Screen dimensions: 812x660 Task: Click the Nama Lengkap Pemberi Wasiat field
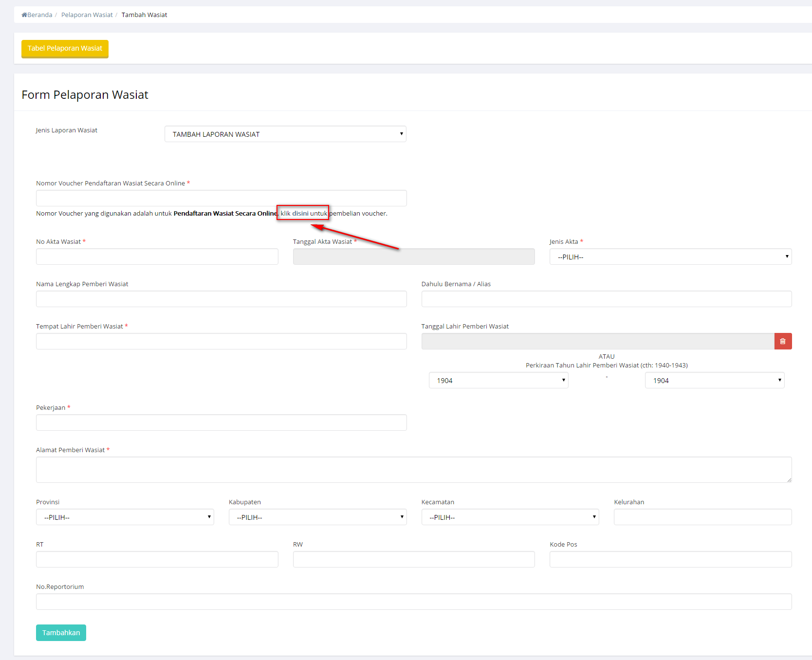[221, 299]
